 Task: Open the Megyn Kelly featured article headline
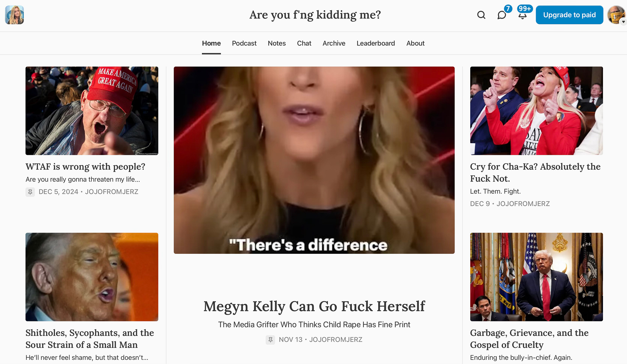coord(314,306)
